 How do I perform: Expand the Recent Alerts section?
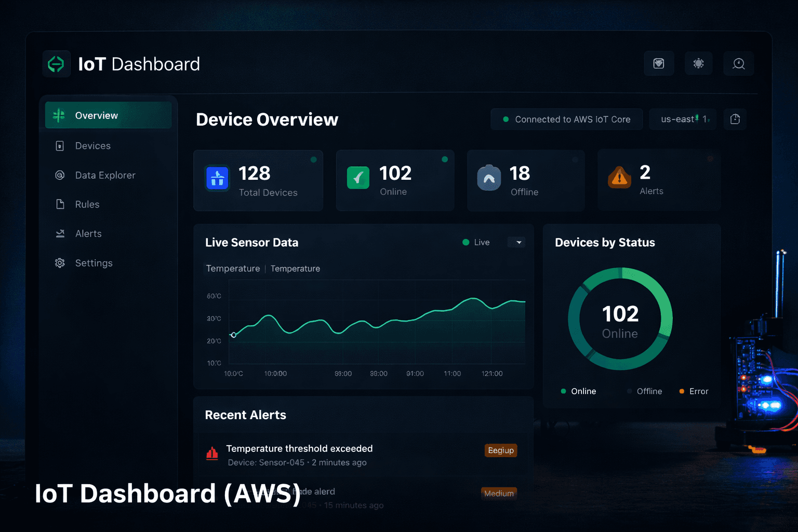point(245,415)
